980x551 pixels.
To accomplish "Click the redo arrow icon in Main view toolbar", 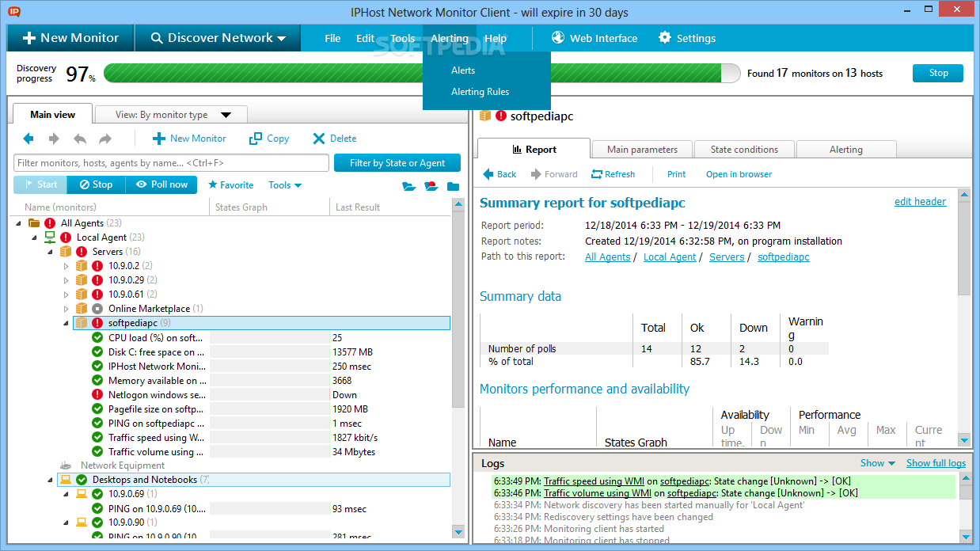I will [105, 139].
